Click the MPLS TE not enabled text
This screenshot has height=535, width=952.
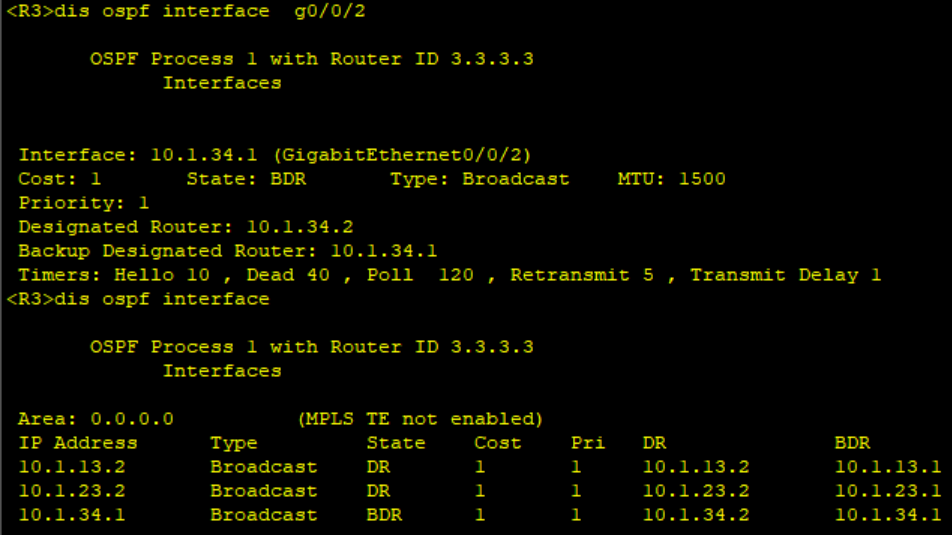pos(420,419)
